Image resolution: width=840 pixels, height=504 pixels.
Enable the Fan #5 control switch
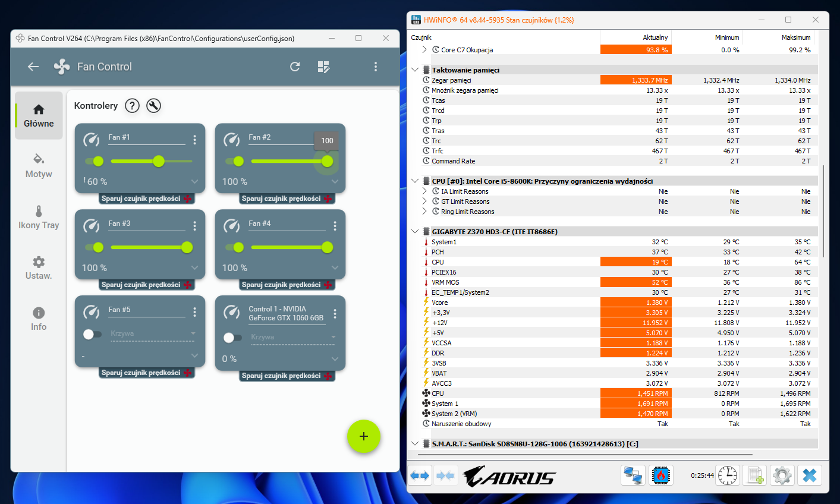point(92,334)
